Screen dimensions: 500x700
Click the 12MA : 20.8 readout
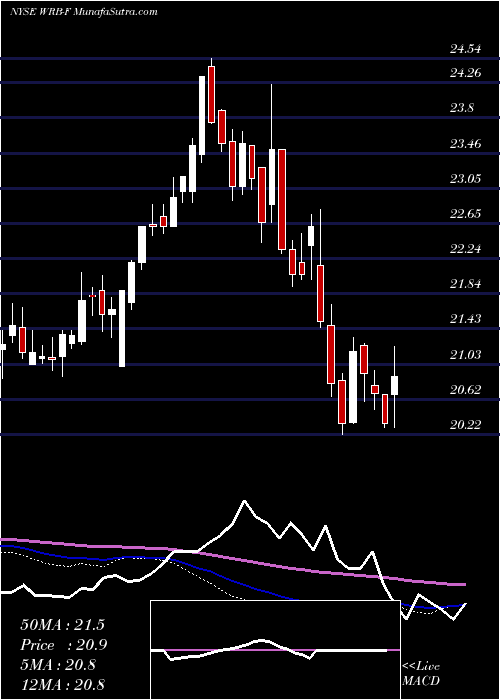(x=62, y=684)
